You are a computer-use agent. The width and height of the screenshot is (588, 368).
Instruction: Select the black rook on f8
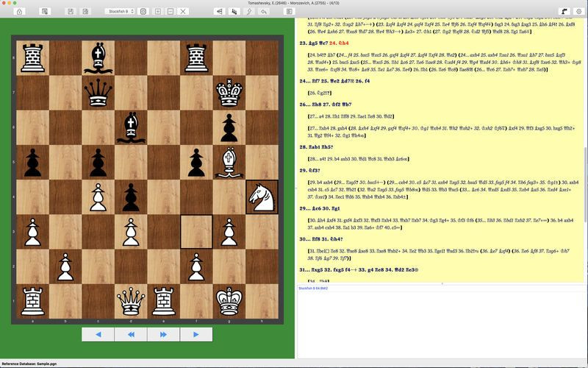196,58
